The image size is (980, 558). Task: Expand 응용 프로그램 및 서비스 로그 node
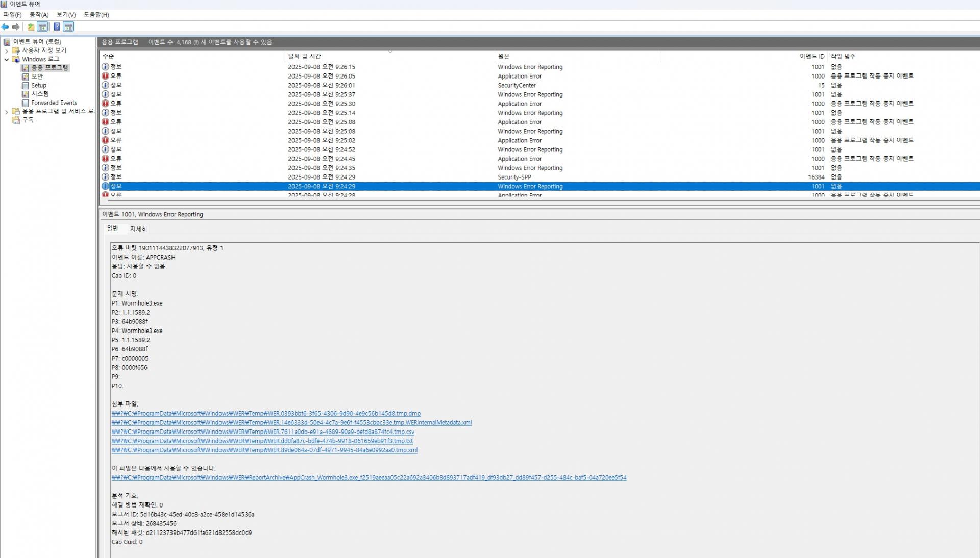(7, 112)
